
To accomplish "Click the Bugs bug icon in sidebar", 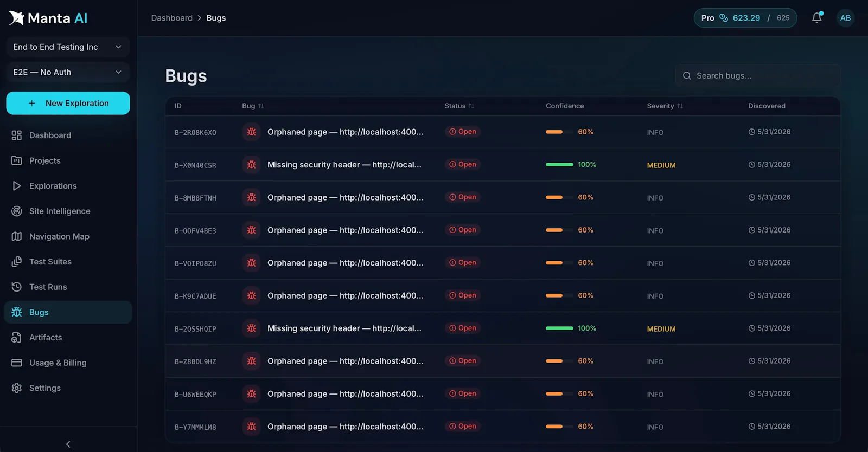I will (17, 312).
